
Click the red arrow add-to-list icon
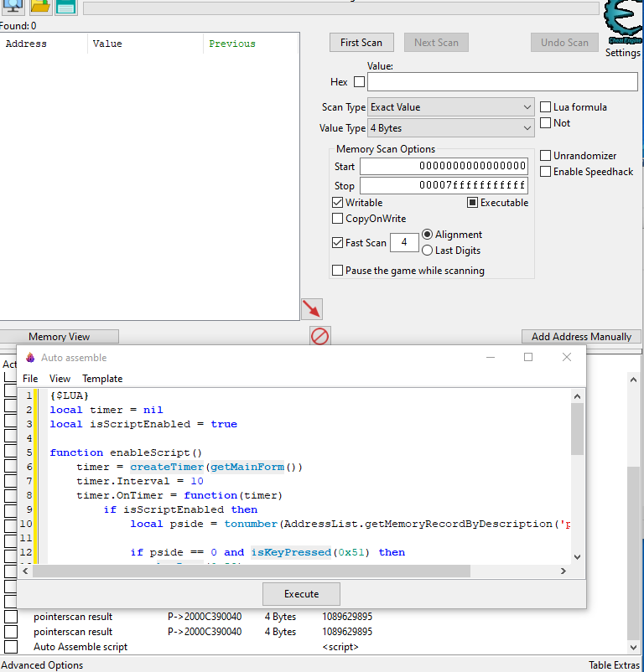pos(312,308)
